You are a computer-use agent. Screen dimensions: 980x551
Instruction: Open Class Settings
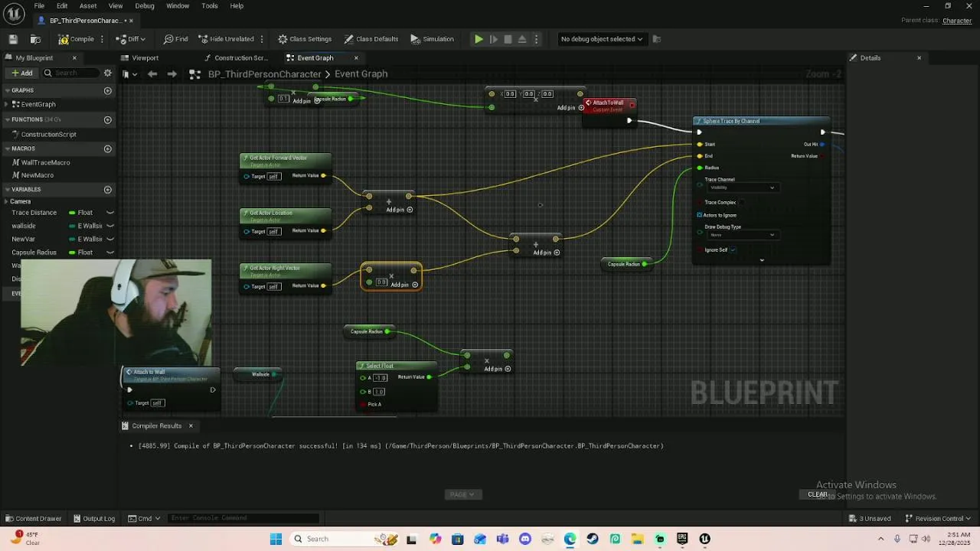tap(305, 39)
